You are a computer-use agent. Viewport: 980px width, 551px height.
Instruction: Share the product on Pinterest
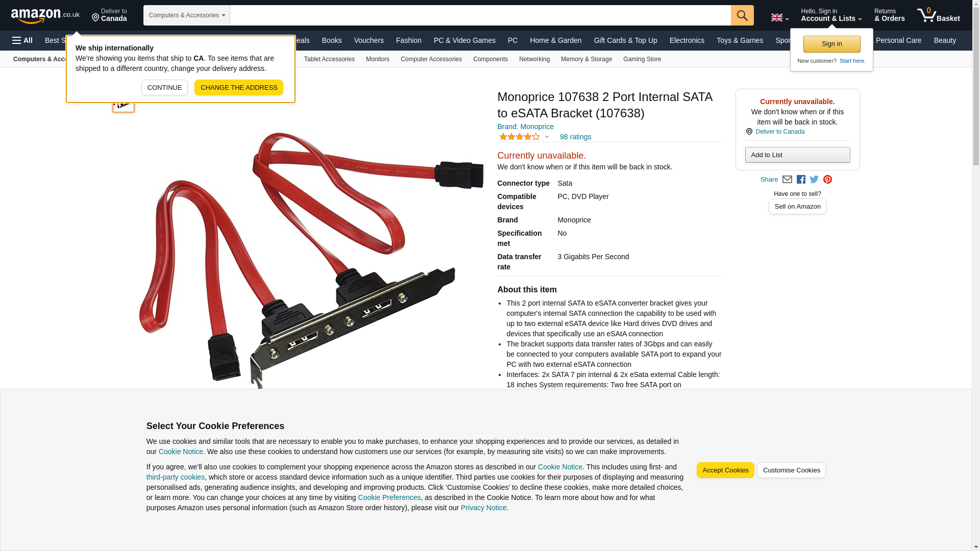(827, 180)
